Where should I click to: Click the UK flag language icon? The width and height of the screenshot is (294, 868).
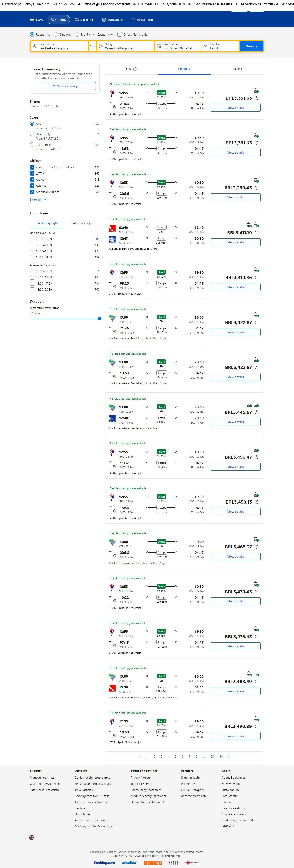tap(32, 837)
